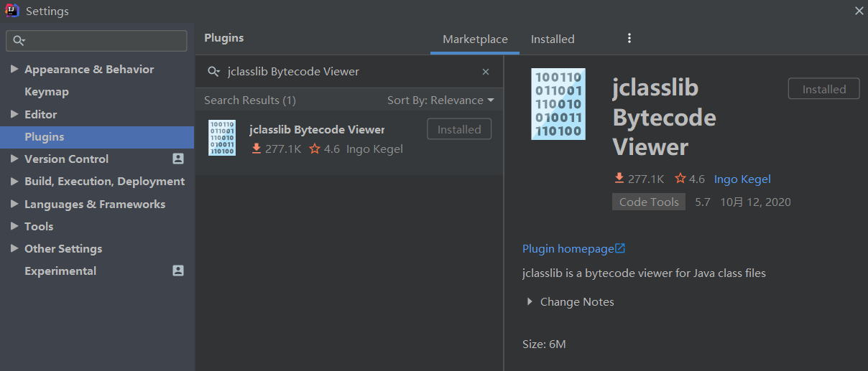Click the Version Control project-level settings icon

tap(178, 159)
